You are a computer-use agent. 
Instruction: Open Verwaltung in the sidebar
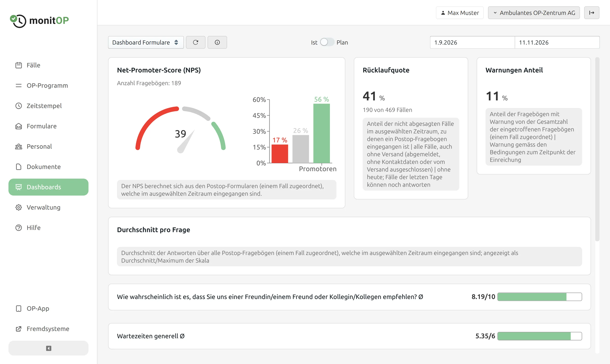[49, 208]
